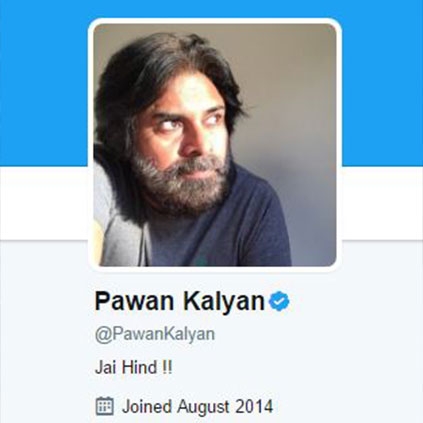The height and width of the screenshot is (423, 423).
Task: Open Pawan Kalyan's profile photo
Action: (x=215, y=145)
